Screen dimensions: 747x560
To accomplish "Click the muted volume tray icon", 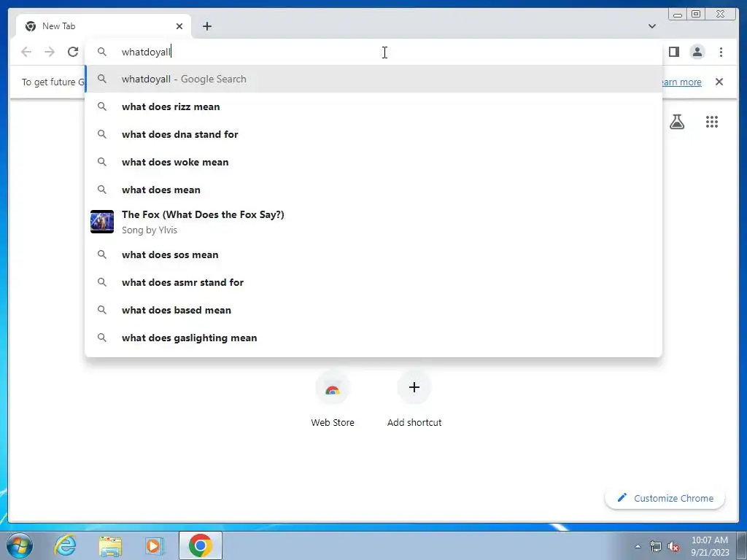I will point(673,546).
